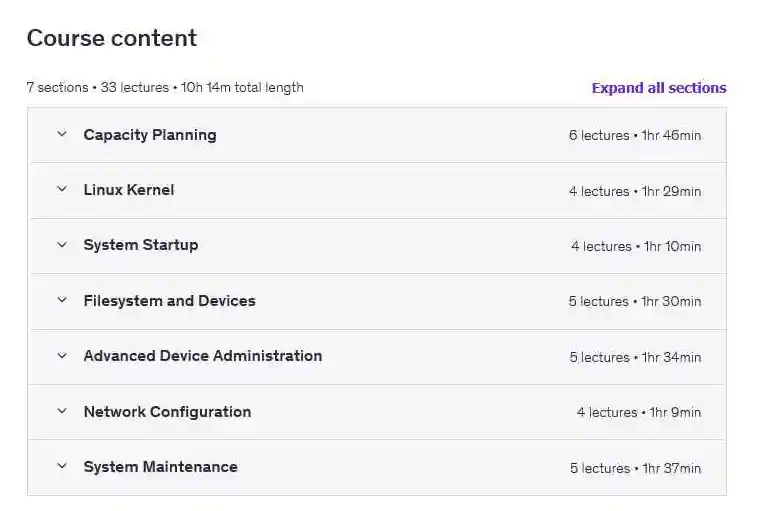Click Linux Kernel's 1hr 29min lecture info

[635, 191]
